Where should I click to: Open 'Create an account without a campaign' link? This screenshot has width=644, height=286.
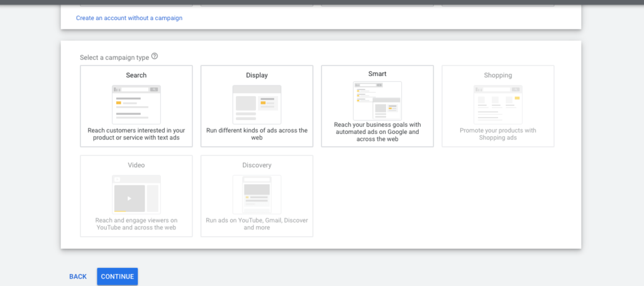[129, 18]
